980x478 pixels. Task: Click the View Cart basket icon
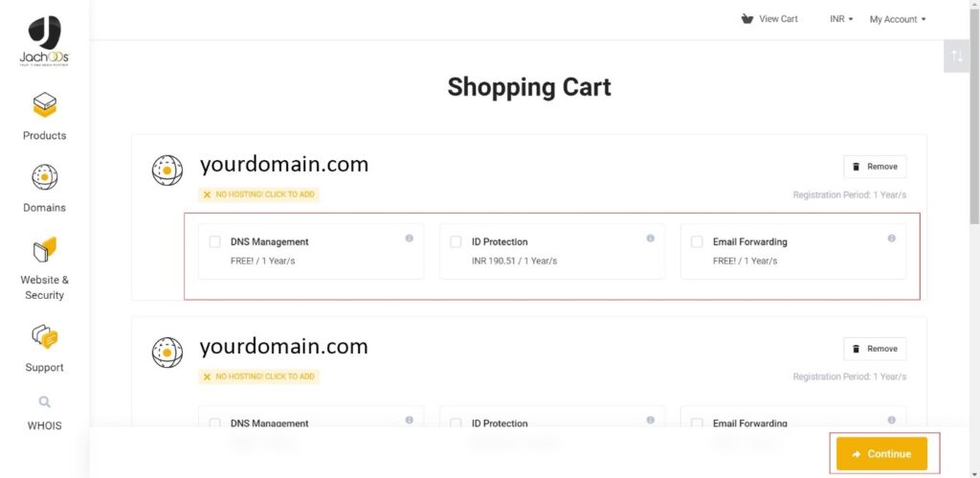click(x=746, y=19)
